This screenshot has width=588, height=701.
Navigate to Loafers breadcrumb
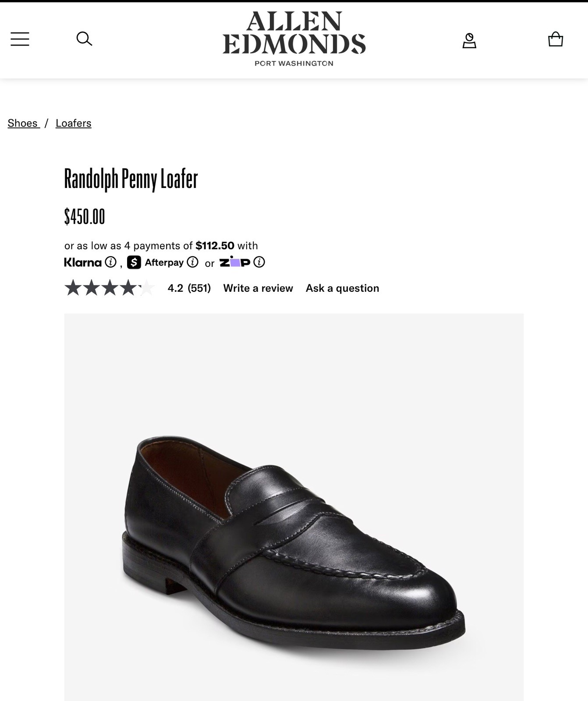(x=74, y=123)
